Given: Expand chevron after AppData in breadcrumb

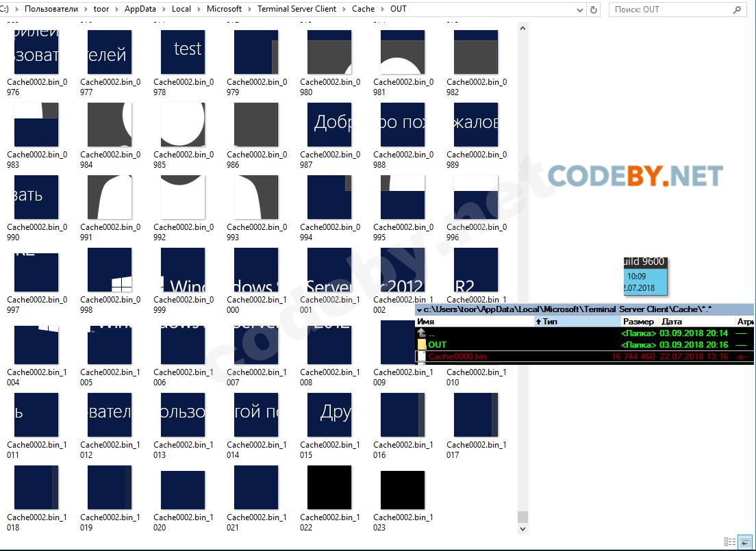Looking at the screenshot, I should (x=164, y=10).
